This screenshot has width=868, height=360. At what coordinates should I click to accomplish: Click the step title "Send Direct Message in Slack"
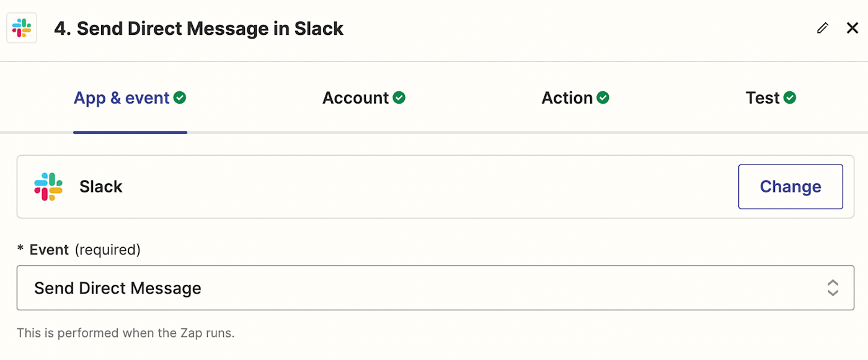[198, 29]
